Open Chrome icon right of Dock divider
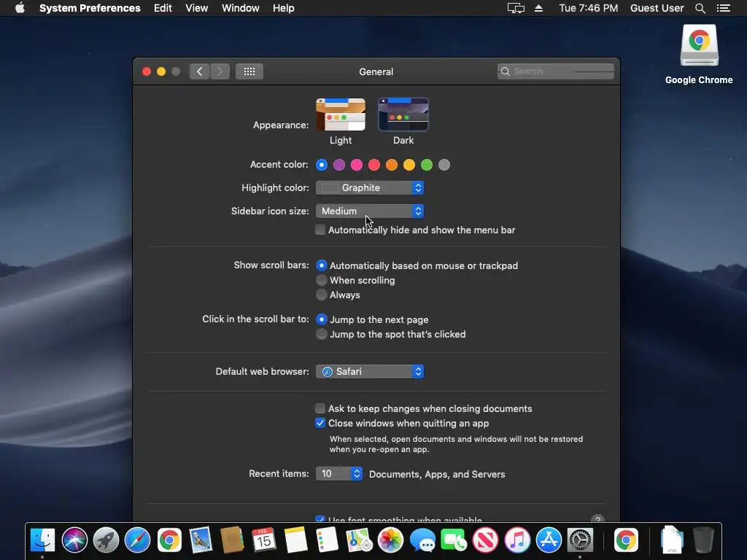 [x=625, y=540]
